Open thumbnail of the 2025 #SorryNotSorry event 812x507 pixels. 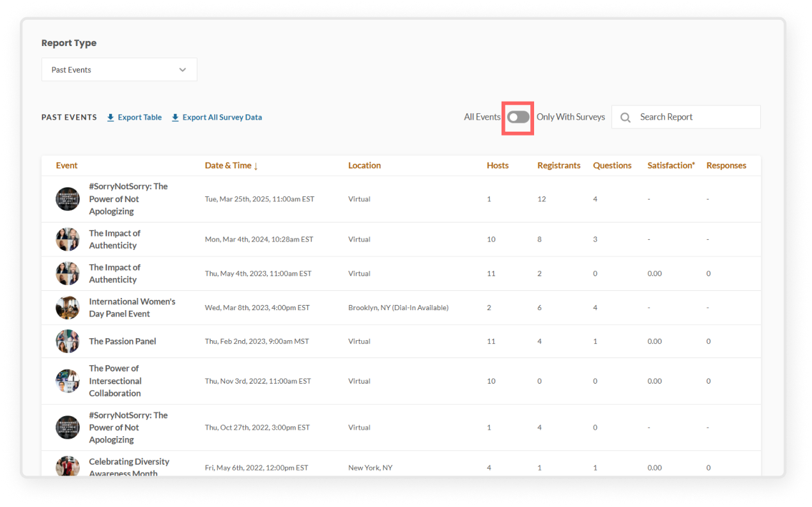68,199
